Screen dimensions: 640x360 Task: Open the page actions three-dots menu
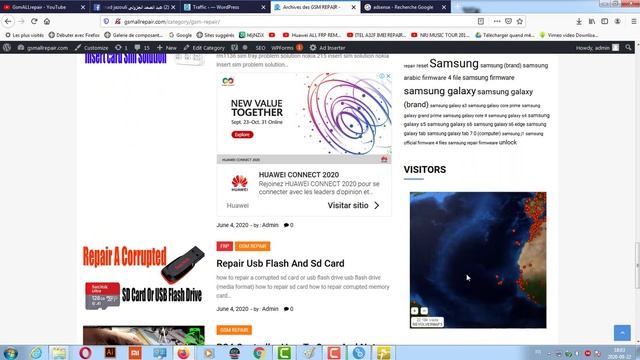click(x=497, y=21)
